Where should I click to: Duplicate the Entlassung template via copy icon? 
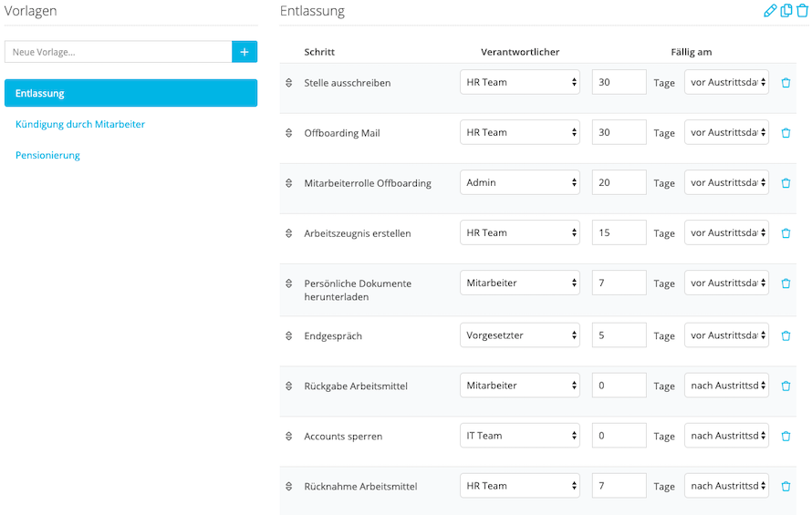(786, 11)
